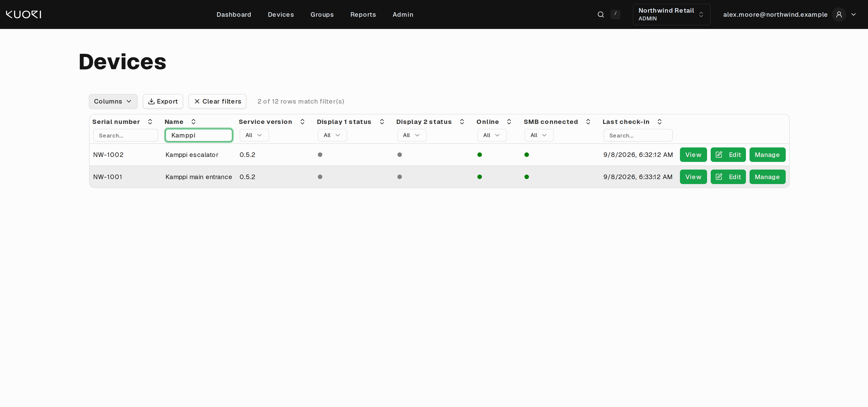
Task: Sort by Display 2 status arrows
Action: [462, 122]
